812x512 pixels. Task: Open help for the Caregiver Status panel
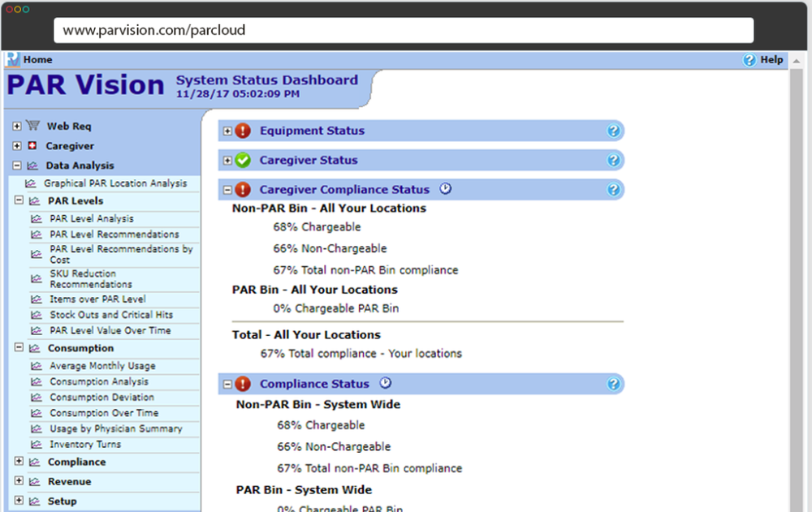coord(613,160)
